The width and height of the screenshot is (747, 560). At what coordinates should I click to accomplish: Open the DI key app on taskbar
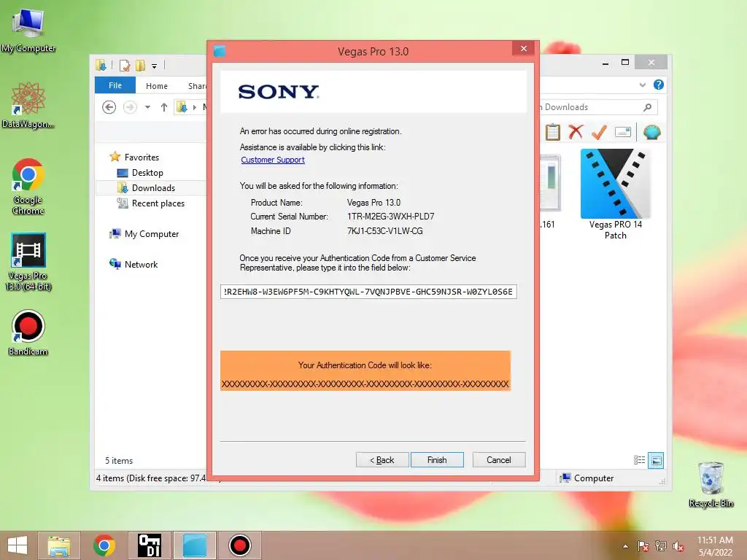point(149,545)
